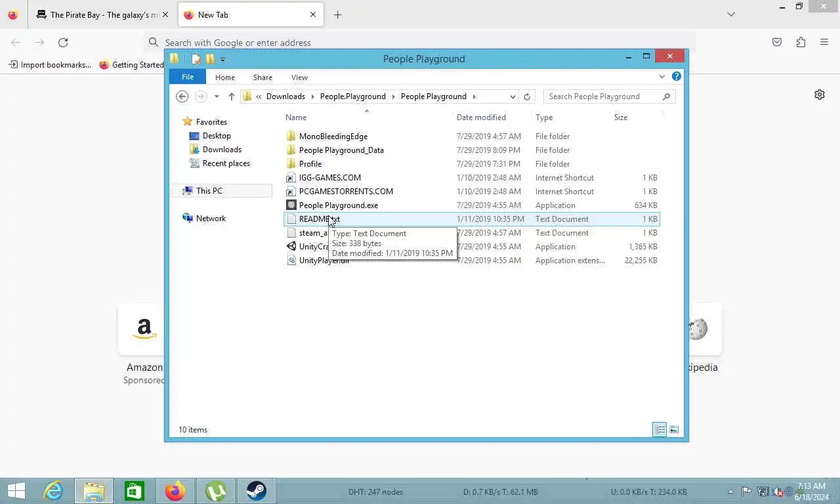Screen dimensions: 840x504
Task: Click the Explorer Back arrow button
Action: pos(182,96)
